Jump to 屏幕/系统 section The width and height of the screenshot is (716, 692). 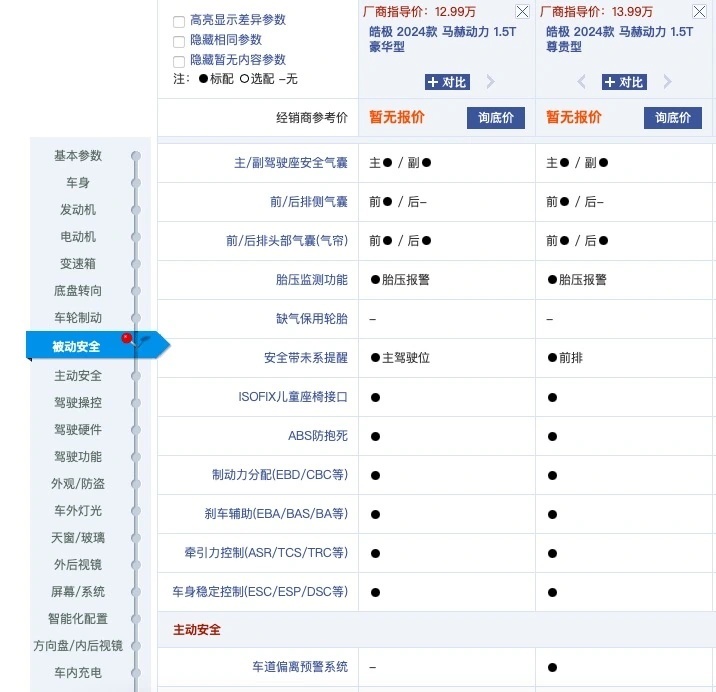click(x=78, y=592)
